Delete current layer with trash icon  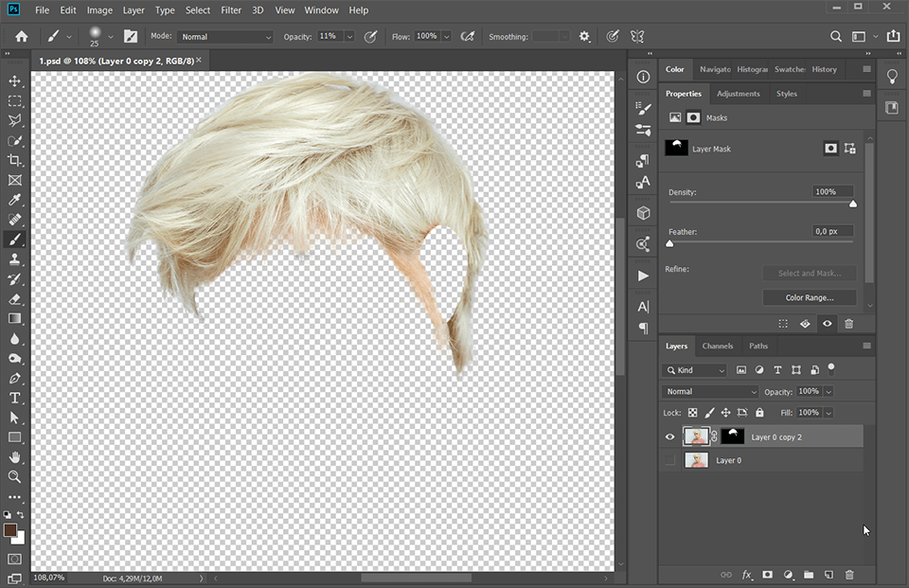point(849,575)
